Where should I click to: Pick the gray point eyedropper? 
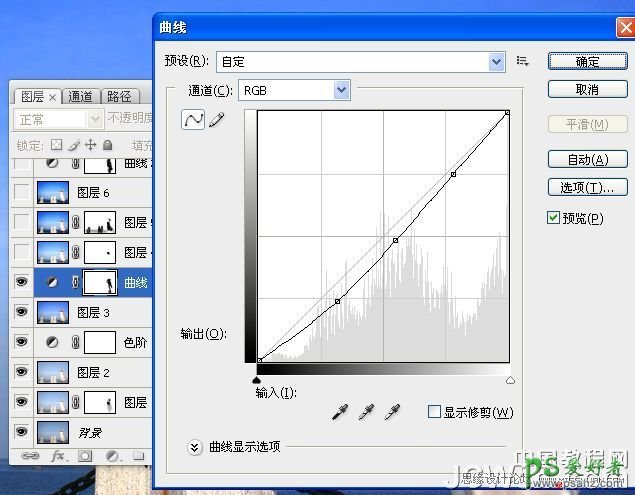[x=367, y=411]
